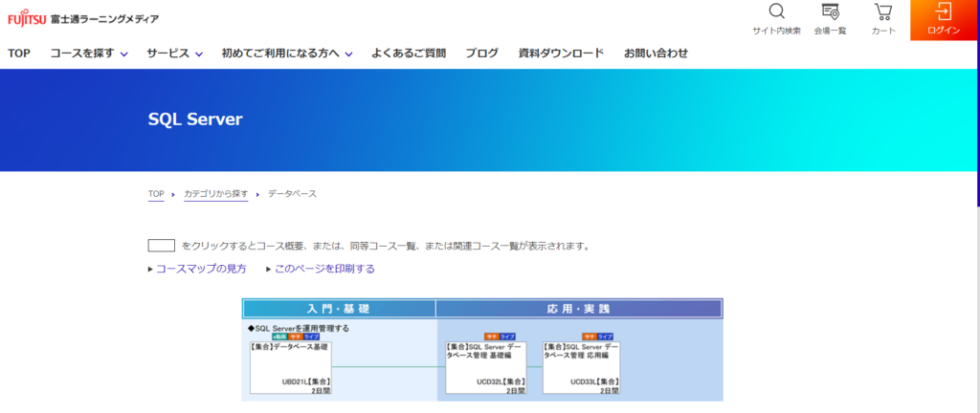The width and height of the screenshot is (980, 413).
Task: Click the サテ badge above データベース基礎
Action: click(x=295, y=337)
